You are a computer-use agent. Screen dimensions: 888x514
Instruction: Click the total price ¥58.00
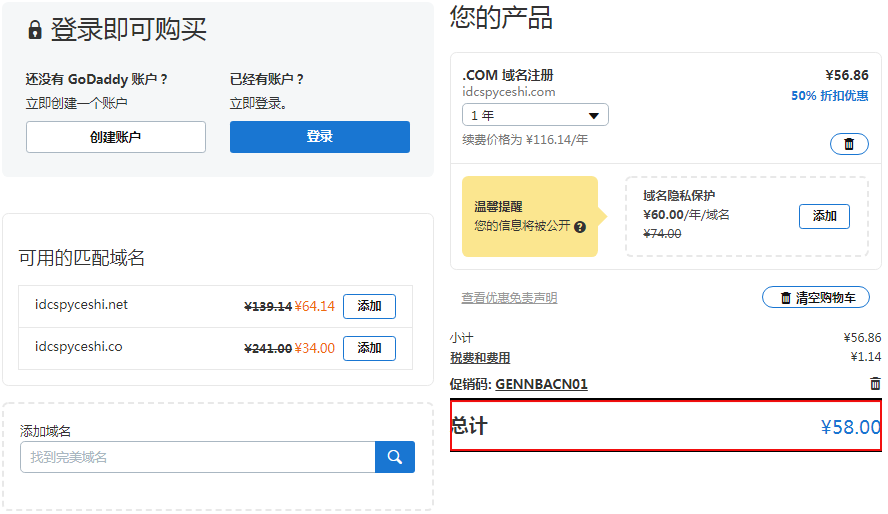coord(851,427)
